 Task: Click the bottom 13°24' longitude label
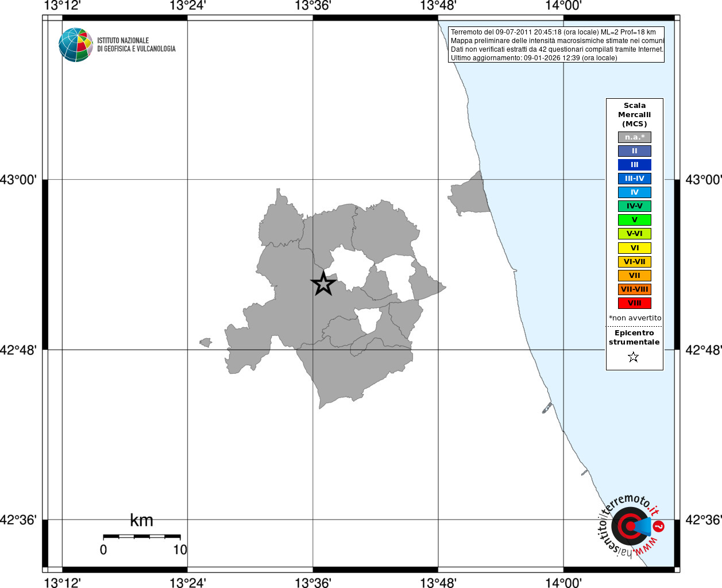pyautogui.click(x=187, y=583)
